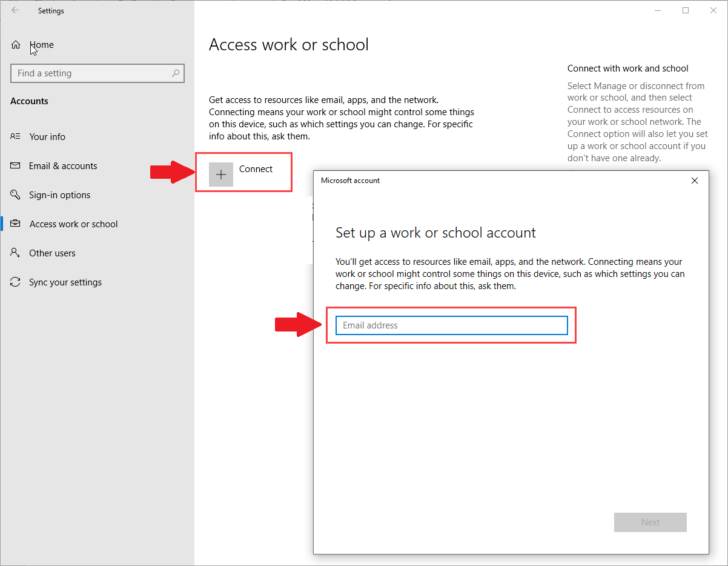This screenshot has height=566, width=728.
Task: Click the Home house icon
Action: click(x=15, y=44)
